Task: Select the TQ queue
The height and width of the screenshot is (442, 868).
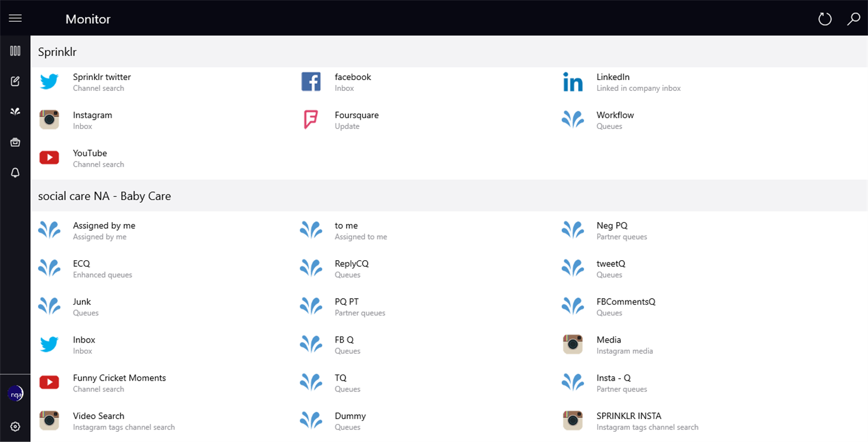Action: coord(348,382)
